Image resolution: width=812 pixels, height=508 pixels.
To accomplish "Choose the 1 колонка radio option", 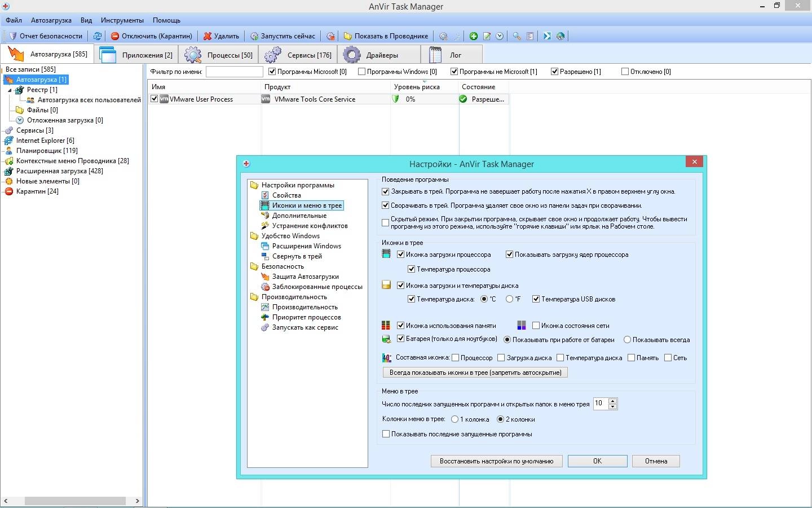I will [454, 419].
